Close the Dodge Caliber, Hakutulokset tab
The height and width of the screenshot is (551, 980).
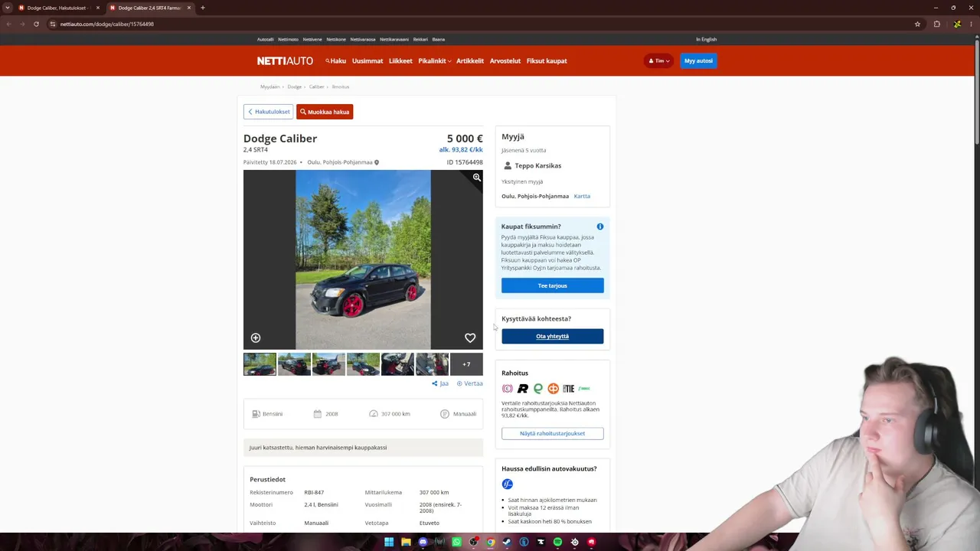click(98, 8)
